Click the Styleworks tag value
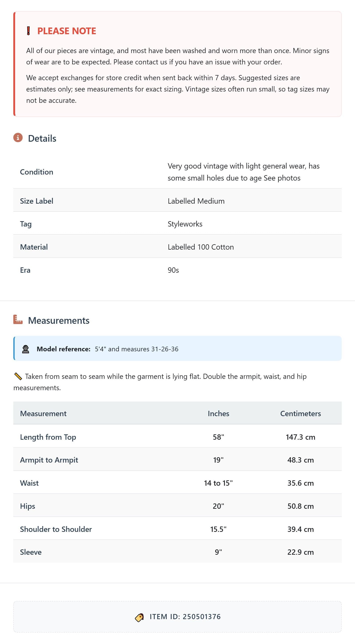The height and width of the screenshot is (644, 355). 185,224
